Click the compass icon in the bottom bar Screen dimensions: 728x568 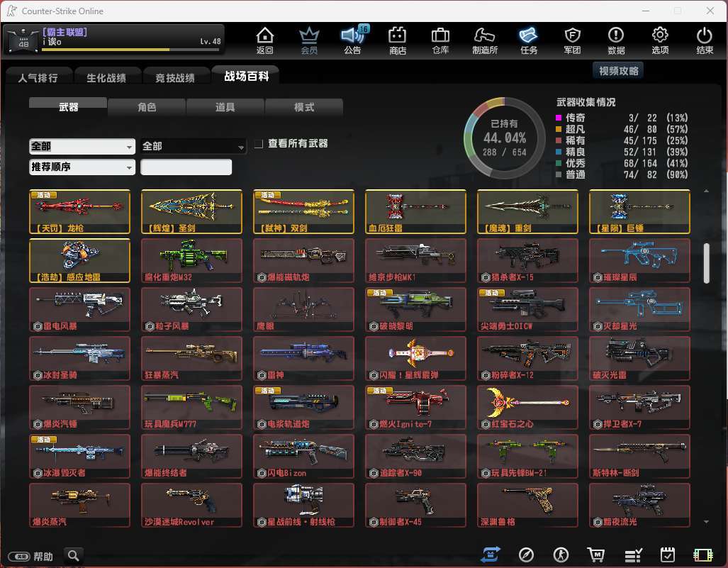(526, 555)
